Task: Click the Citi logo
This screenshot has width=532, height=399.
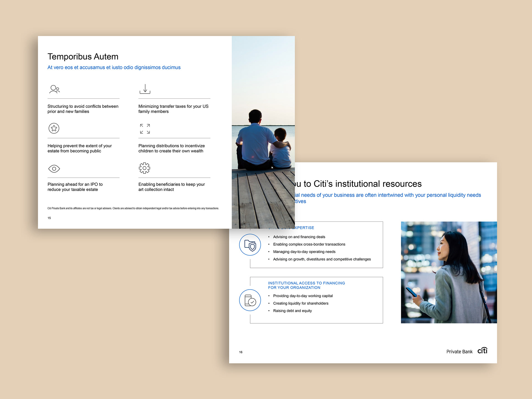Action: [x=482, y=351]
